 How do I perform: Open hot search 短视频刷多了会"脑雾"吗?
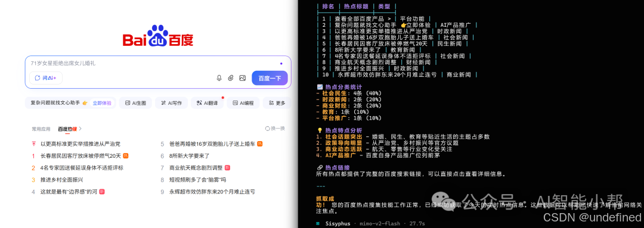[x=197, y=180]
